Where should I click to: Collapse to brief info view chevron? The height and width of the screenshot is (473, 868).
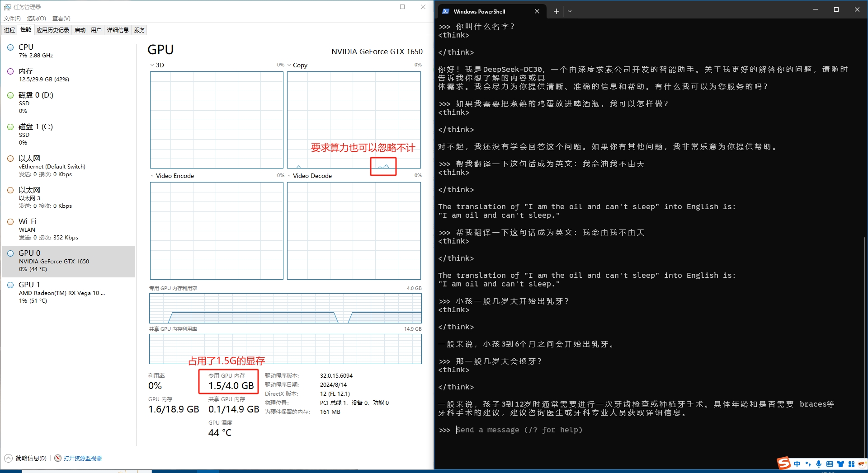coord(8,458)
